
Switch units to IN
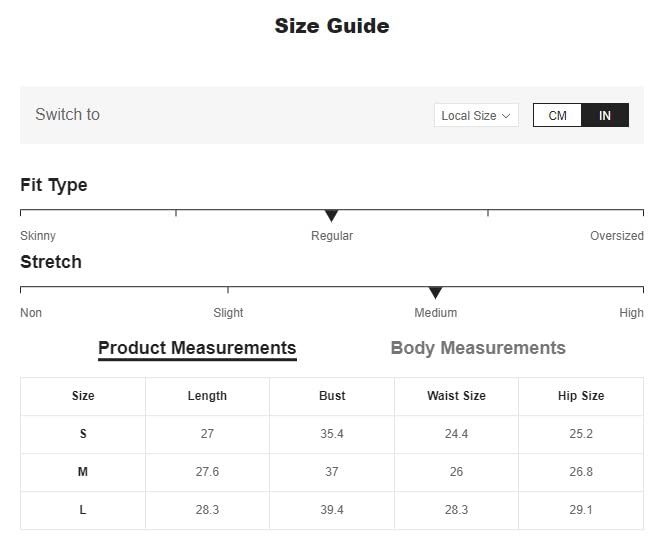(x=605, y=116)
